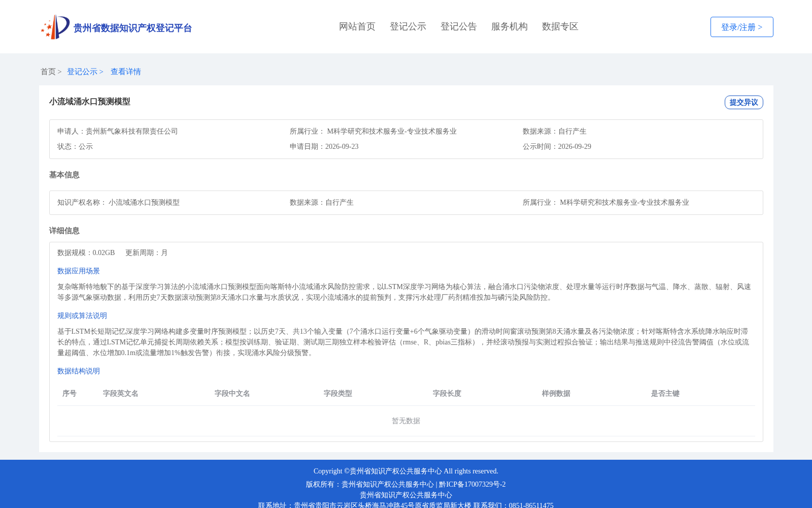Click the 字段长度 column header
The width and height of the screenshot is (812, 508).
pos(447,393)
